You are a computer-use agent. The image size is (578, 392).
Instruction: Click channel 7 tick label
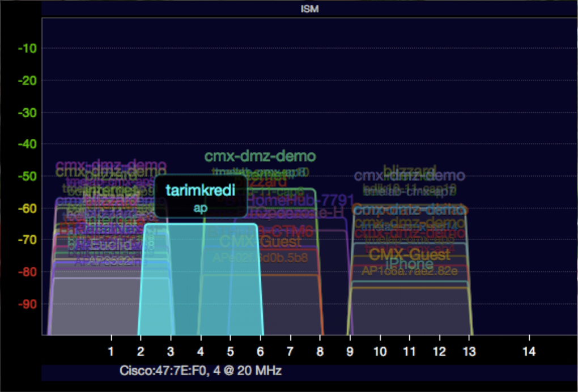coord(290,351)
